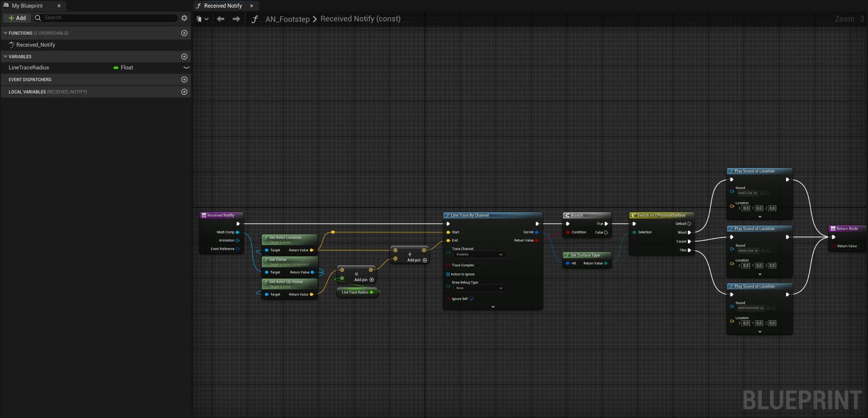
Task: Click AN_Footstep in the breadcrumb
Action: 287,19
